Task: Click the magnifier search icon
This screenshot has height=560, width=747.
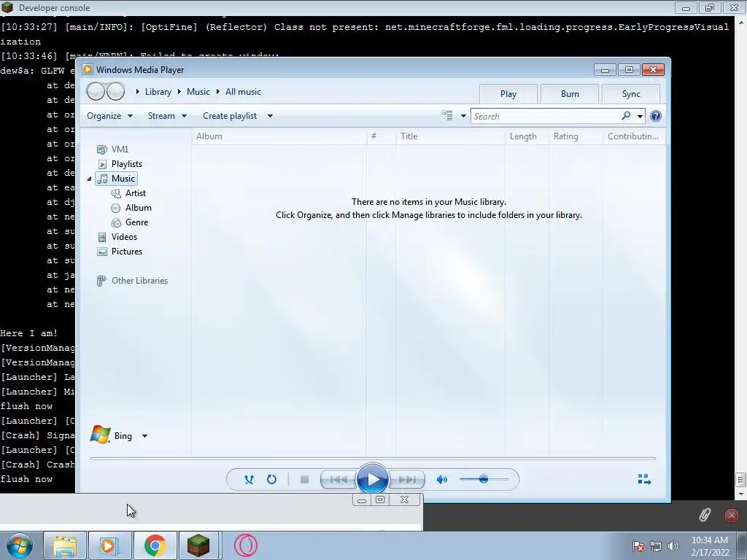Action: (x=626, y=116)
